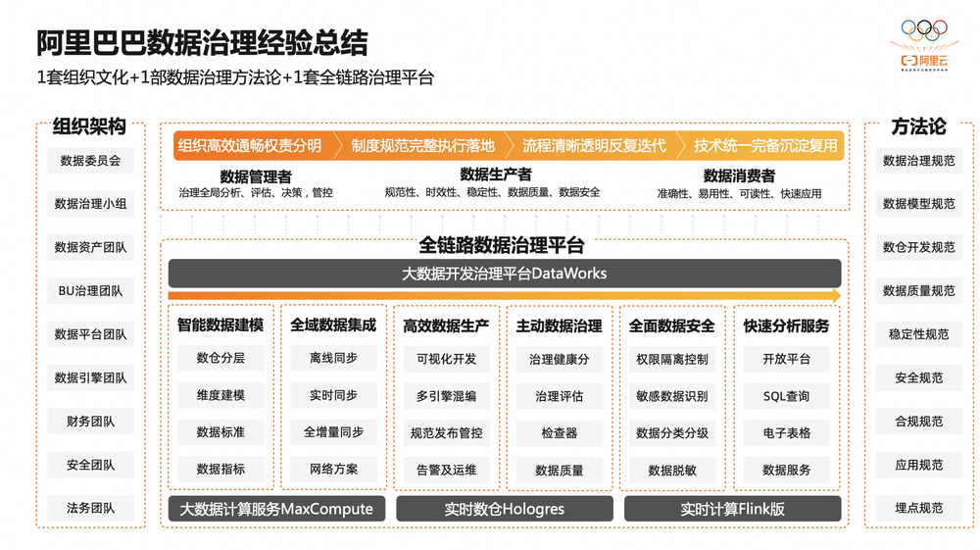
Task: Select the 告警及运维 item
Action: pyautogui.click(x=446, y=470)
